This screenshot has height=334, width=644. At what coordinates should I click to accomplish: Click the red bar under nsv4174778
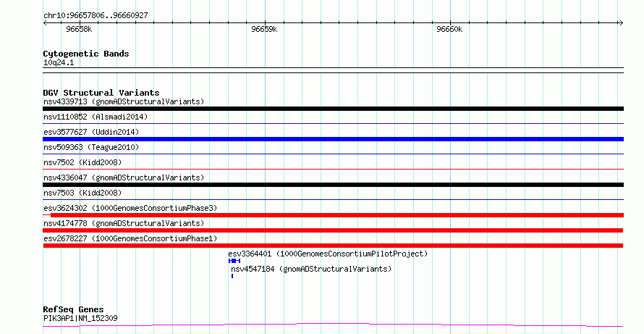[x=333, y=230]
